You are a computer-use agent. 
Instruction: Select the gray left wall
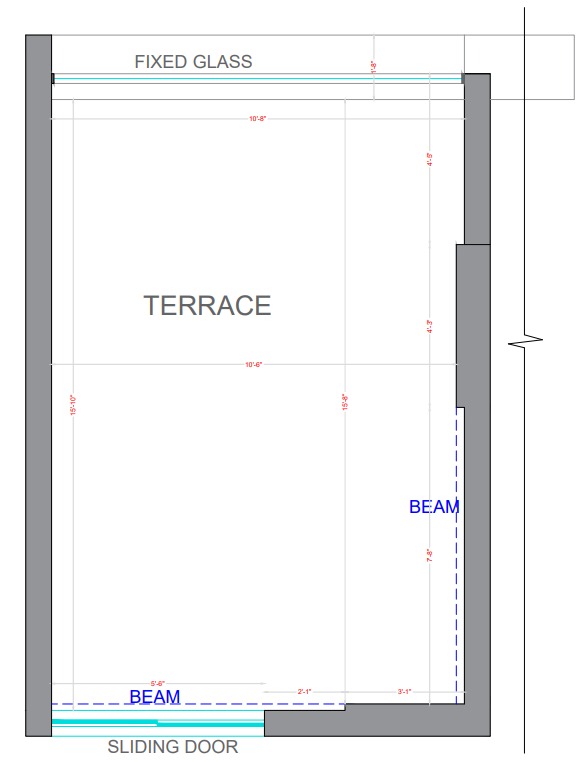tap(38, 385)
